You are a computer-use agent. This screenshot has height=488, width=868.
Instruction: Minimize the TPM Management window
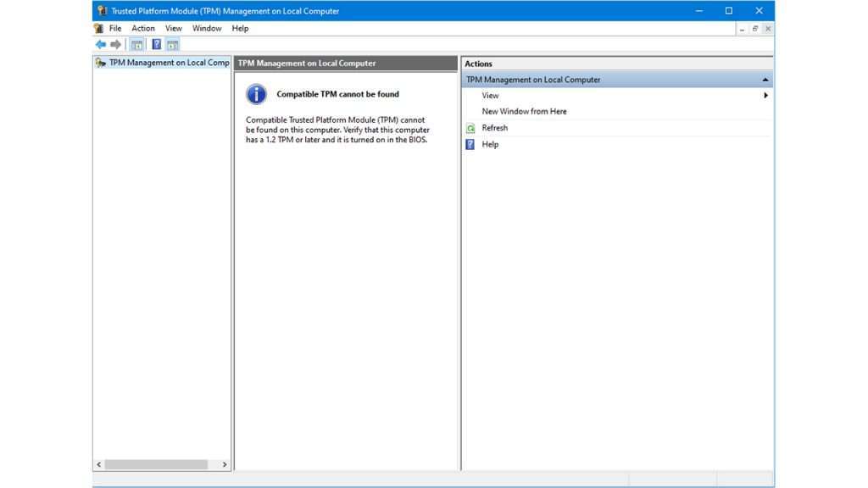pyautogui.click(x=699, y=10)
